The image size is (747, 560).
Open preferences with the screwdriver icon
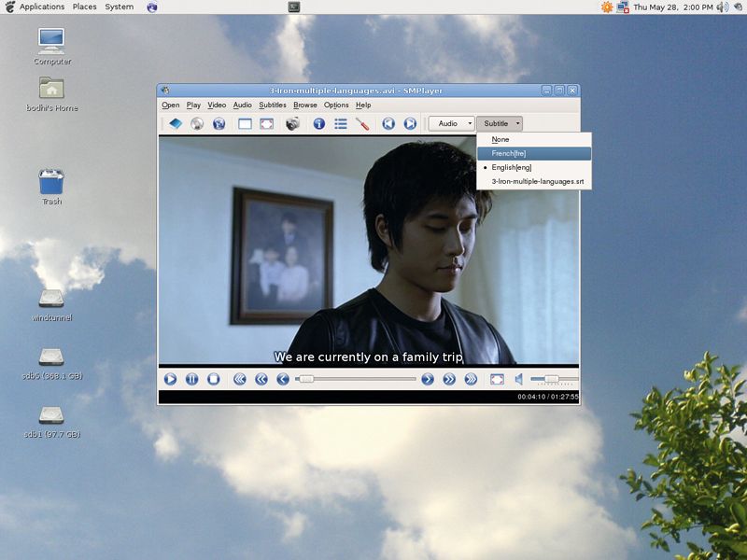362,124
